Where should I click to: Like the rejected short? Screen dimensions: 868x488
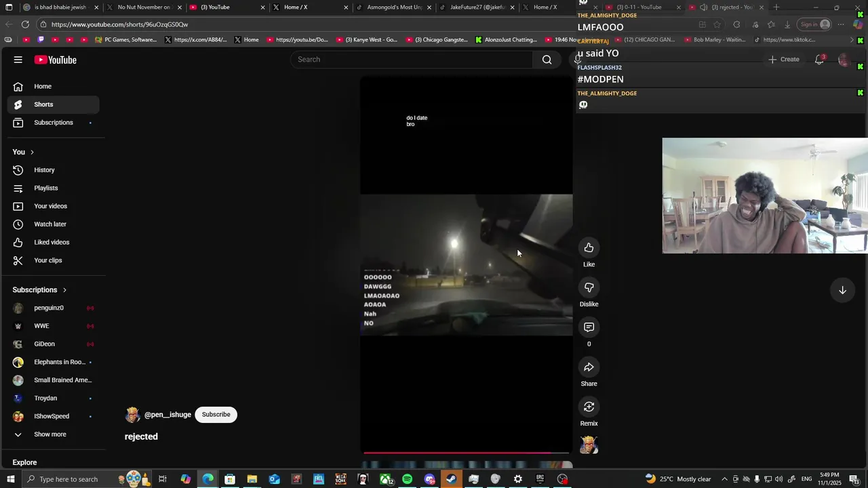(589, 248)
